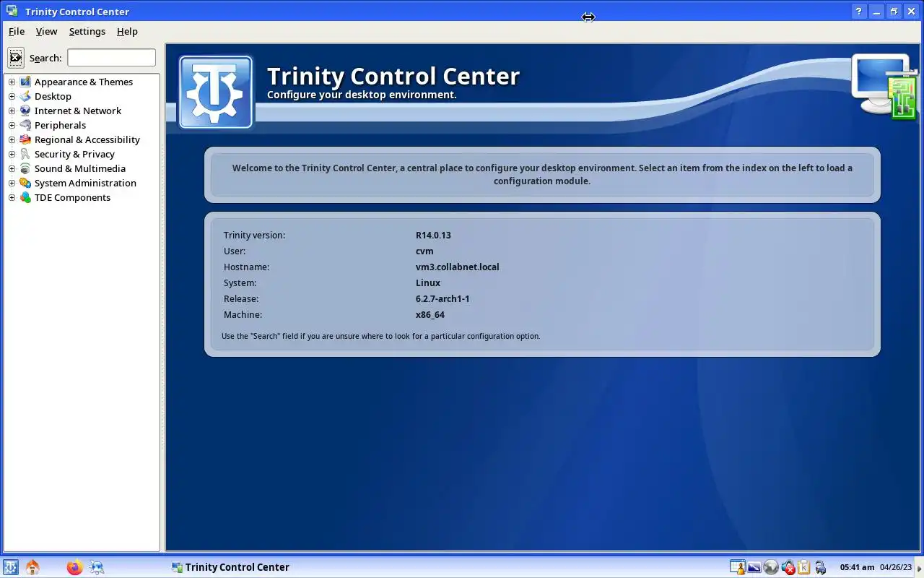The width and height of the screenshot is (924, 578).
Task: Select the Appearance & Themes label
Action: (84, 82)
